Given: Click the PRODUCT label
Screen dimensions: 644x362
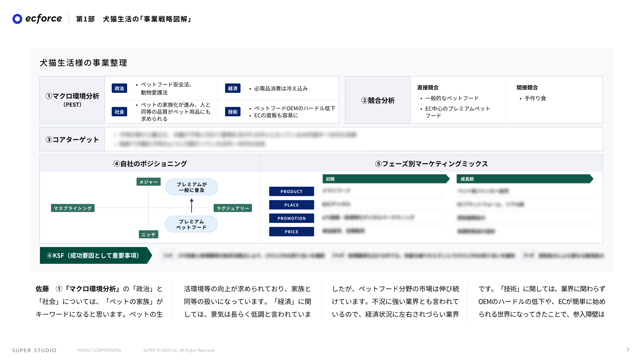Looking at the screenshot, I should pos(291,191).
